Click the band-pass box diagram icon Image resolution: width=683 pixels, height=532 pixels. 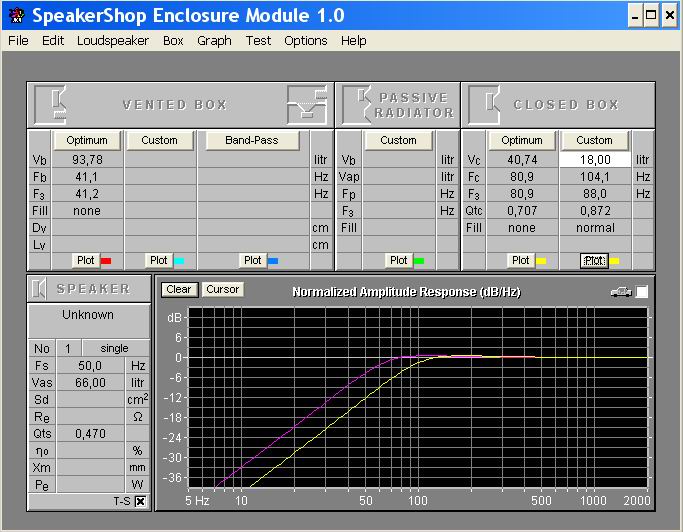coord(307,105)
